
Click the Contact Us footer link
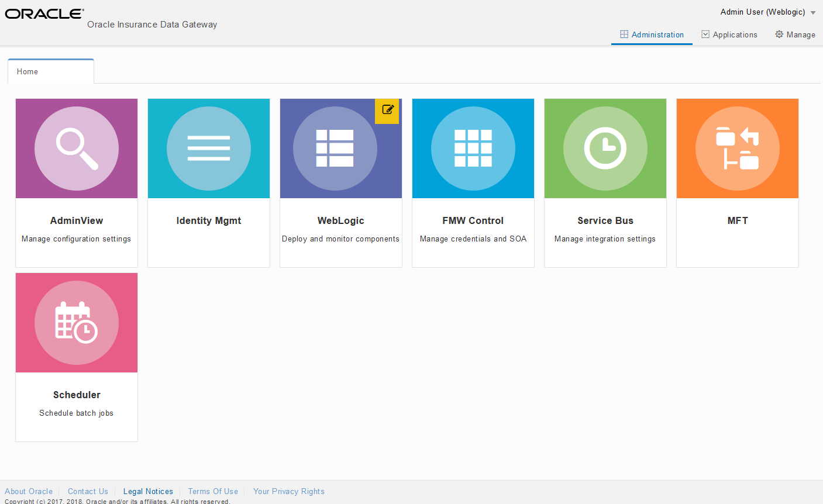88,491
